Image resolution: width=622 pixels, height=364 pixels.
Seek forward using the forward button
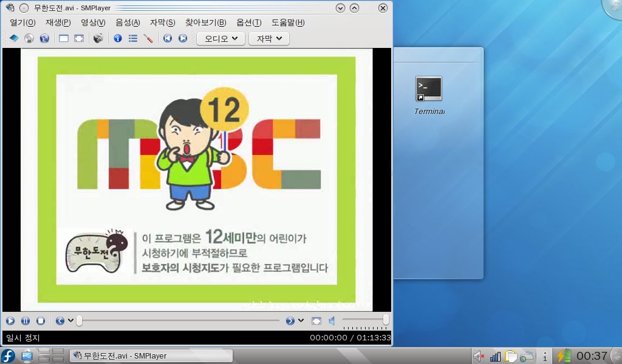point(290,321)
